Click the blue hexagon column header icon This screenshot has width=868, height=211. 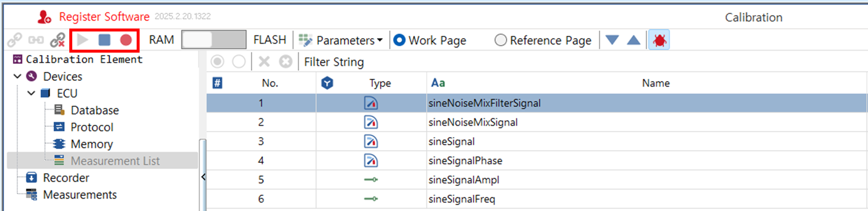[327, 83]
